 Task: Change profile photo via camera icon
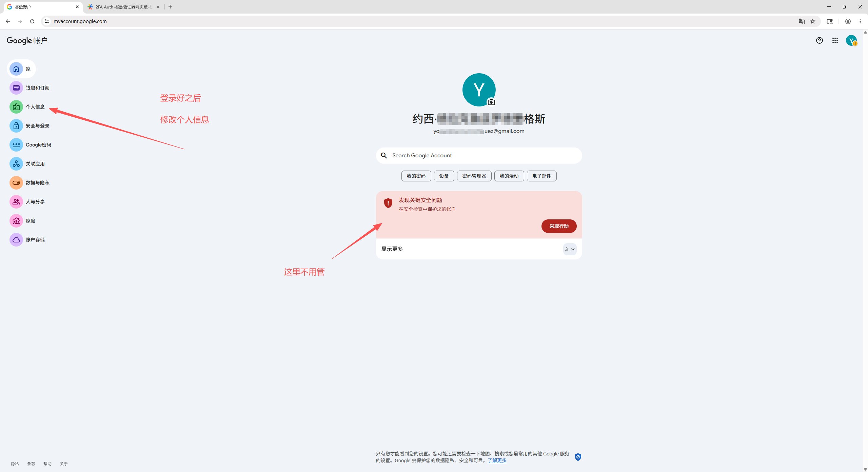tap(491, 102)
